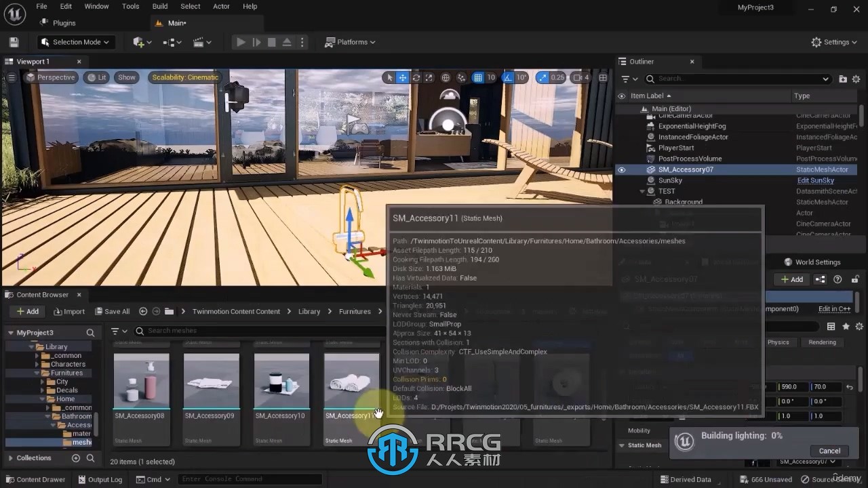Open the Build menu

click(x=160, y=6)
